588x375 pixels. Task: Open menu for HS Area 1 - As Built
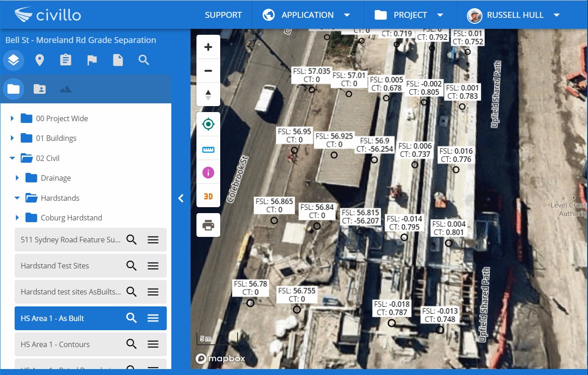tap(153, 318)
